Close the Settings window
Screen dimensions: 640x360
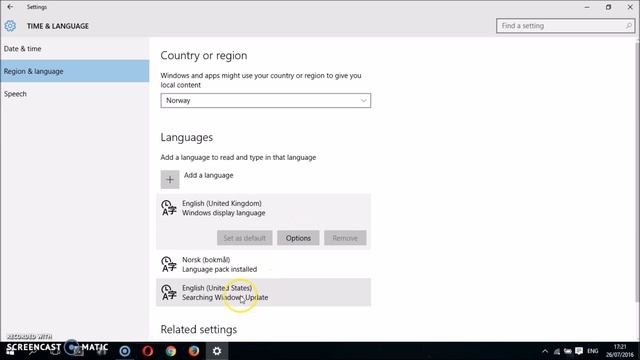tap(630, 7)
